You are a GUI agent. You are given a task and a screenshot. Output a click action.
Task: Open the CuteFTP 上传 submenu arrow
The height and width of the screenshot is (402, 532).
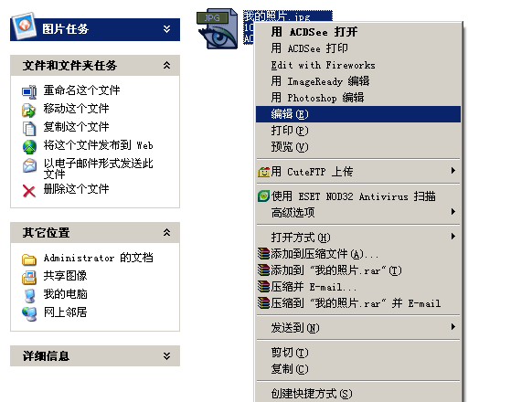point(453,171)
